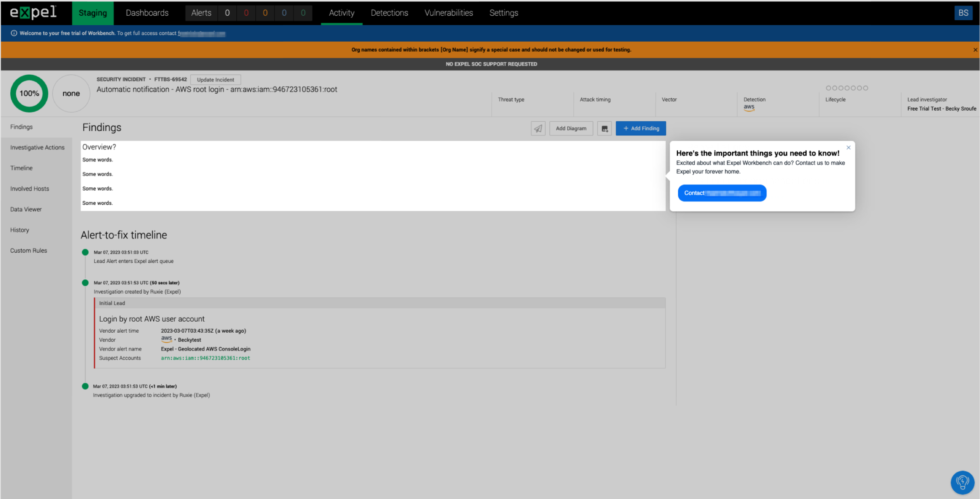This screenshot has width=980, height=499.
Task: Open Data Viewer in sidebar
Action: (26, 209)
